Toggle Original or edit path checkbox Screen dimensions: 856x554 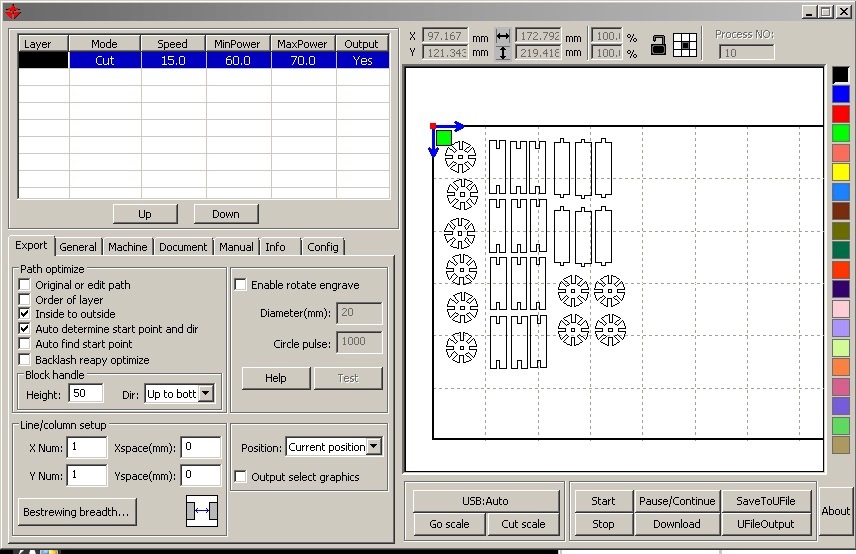25,284
